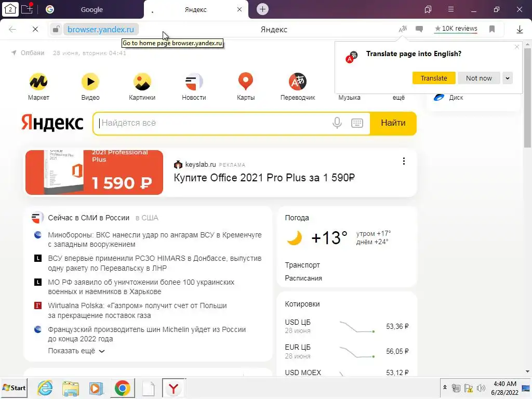532x399 pixels.
Task: Open the volume speaker tray icon
Action: pos(481,388)
